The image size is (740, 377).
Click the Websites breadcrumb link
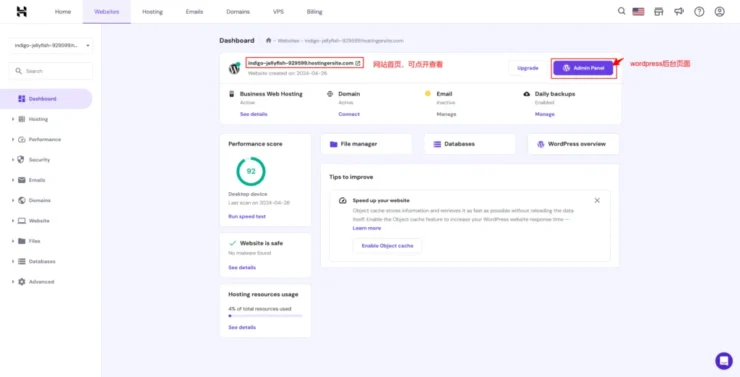point(288,41)
